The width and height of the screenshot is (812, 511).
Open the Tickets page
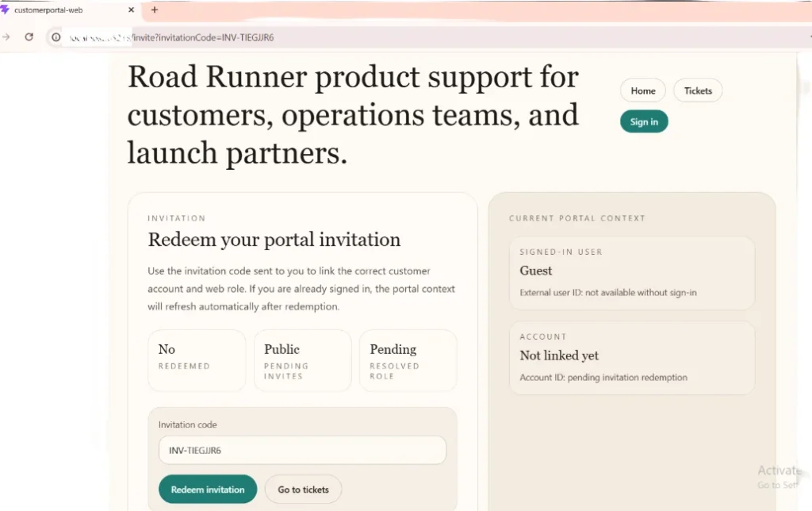click(698, 90)
